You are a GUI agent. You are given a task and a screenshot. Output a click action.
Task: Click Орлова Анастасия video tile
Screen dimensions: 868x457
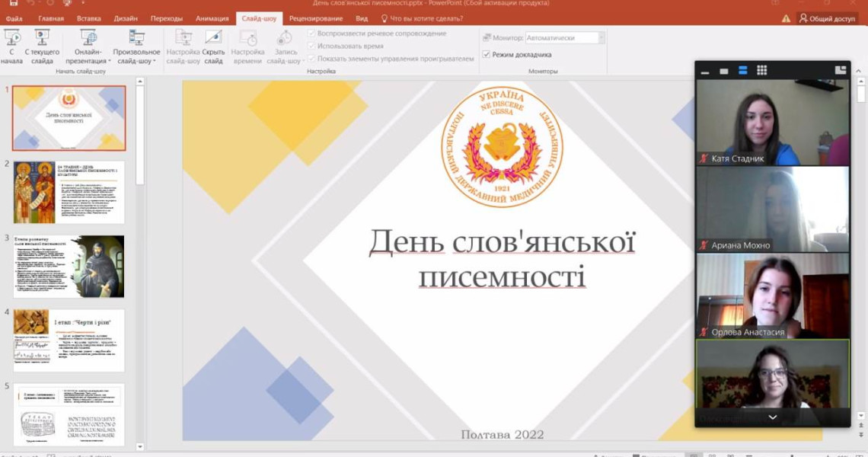[773, 296]
